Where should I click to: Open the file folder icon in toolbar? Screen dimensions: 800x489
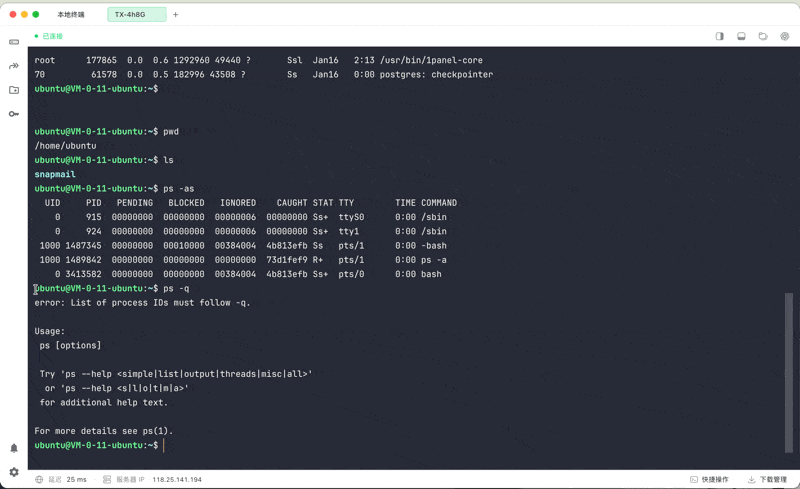coord(763,36)
